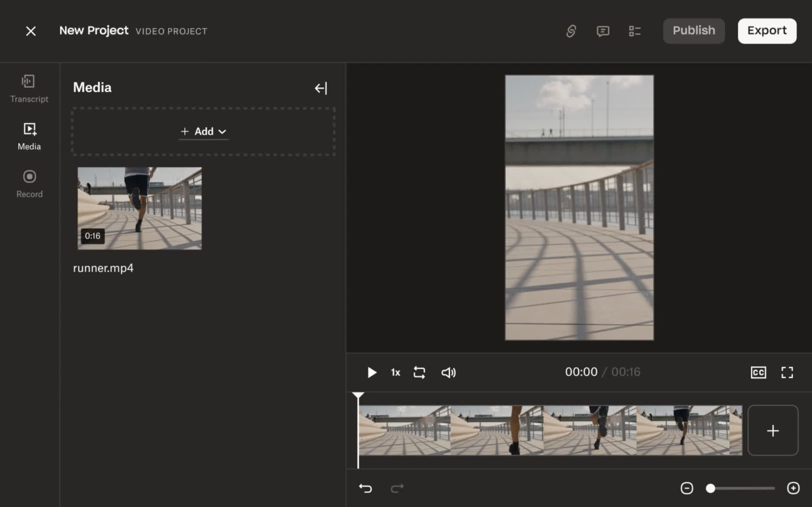Viewport: 812px width, 507px height.
Task: Click the copy link icon
Action: (x=571, y=31)
